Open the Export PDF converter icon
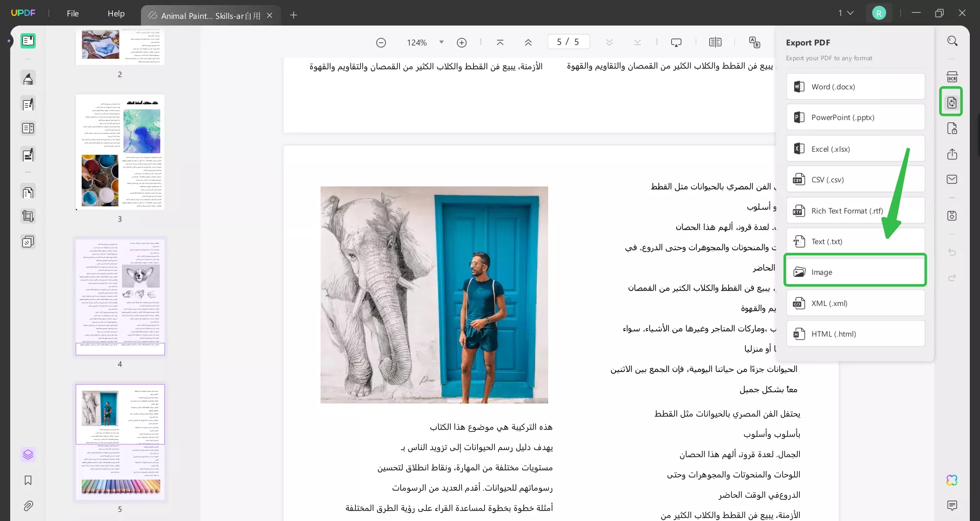The width and height of the screenshot is (980, 521). pyautogui.click(x=951, y=102)
